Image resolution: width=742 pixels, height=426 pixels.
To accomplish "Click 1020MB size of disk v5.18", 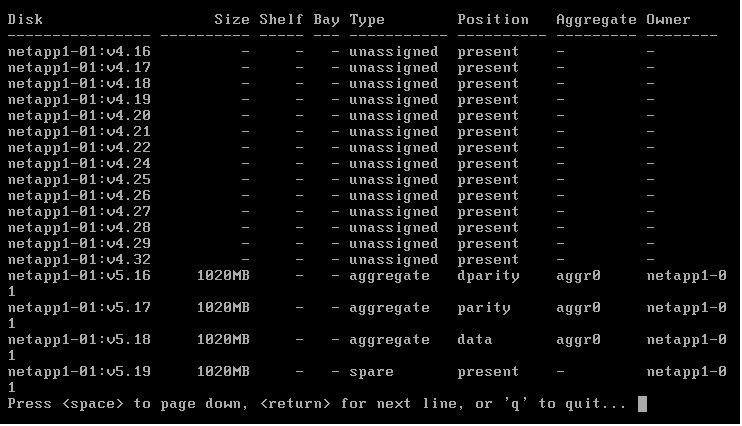I will point(223,340).
